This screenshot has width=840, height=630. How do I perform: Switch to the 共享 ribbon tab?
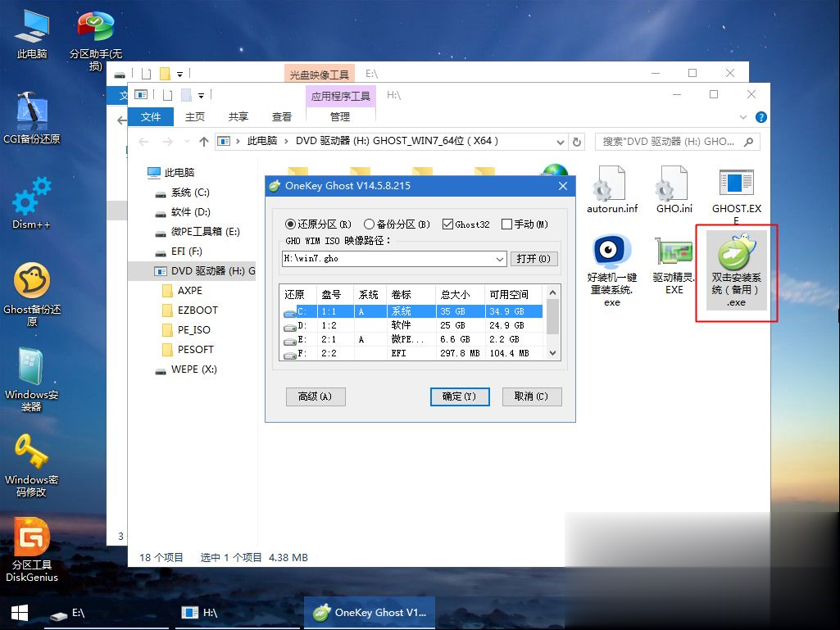(238, 117)
